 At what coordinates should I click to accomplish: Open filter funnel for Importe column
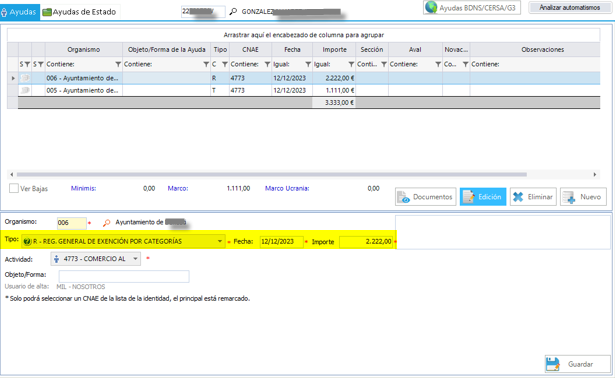tap(351, 64)
